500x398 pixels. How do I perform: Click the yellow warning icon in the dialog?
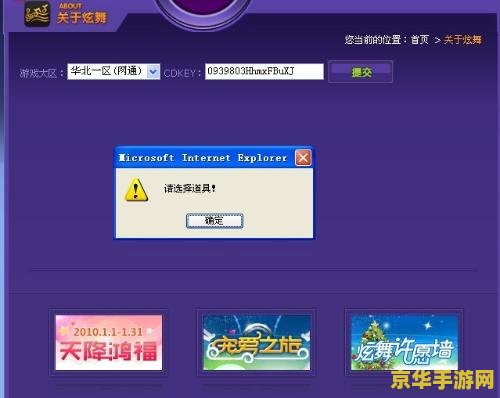coord(136,189)
